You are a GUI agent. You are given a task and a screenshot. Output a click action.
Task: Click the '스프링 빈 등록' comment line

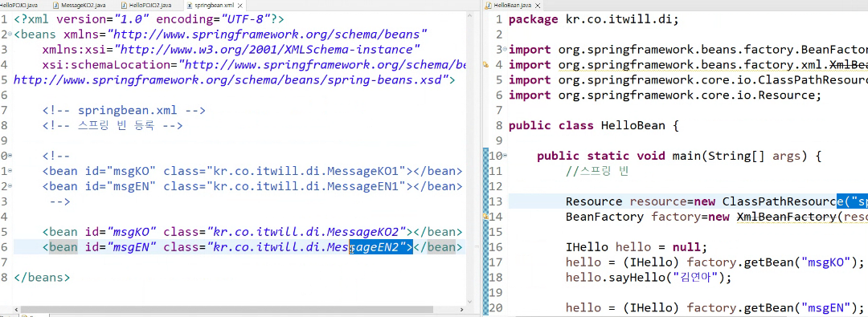[113, 125]
